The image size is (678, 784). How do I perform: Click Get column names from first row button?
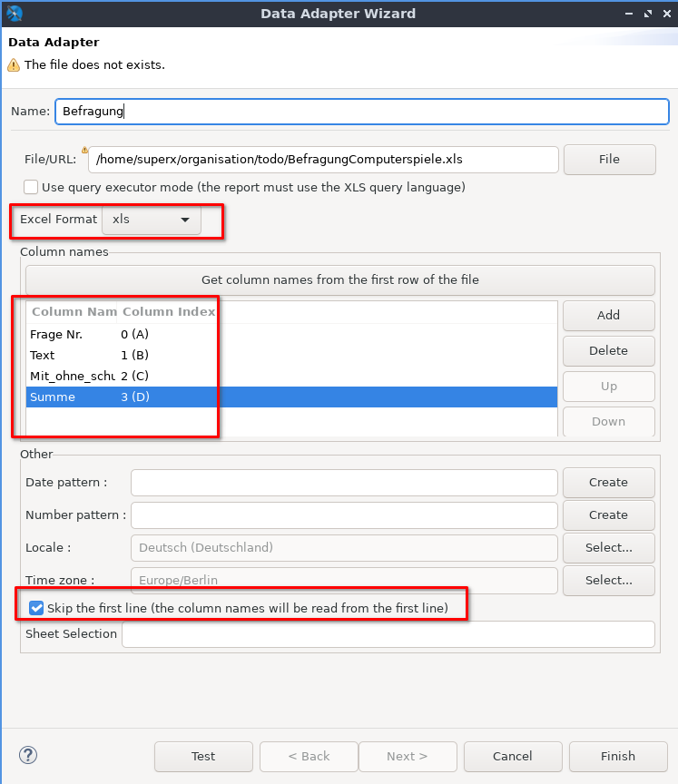tap(340, 279)
